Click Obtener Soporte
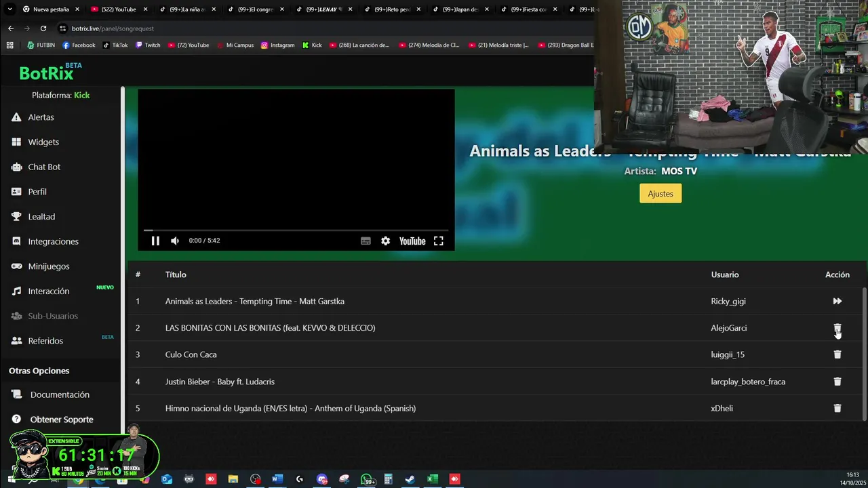Screen dimensions: 868x488 pos(62,420)
